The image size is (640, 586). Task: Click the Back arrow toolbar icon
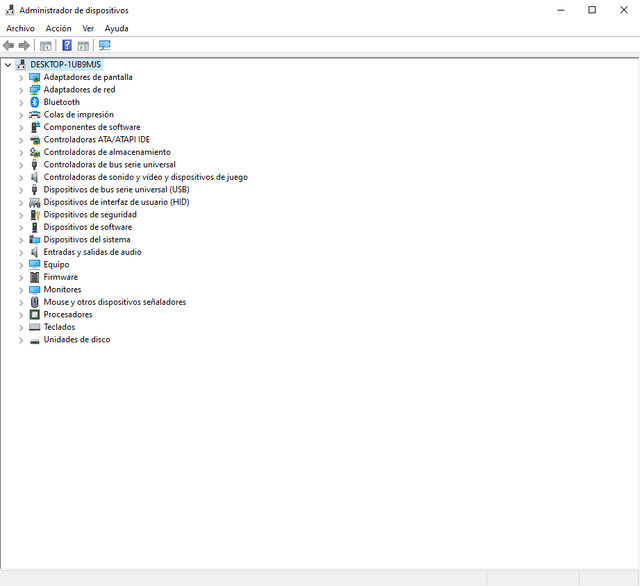pyautogui.click(x=9, y=45)
